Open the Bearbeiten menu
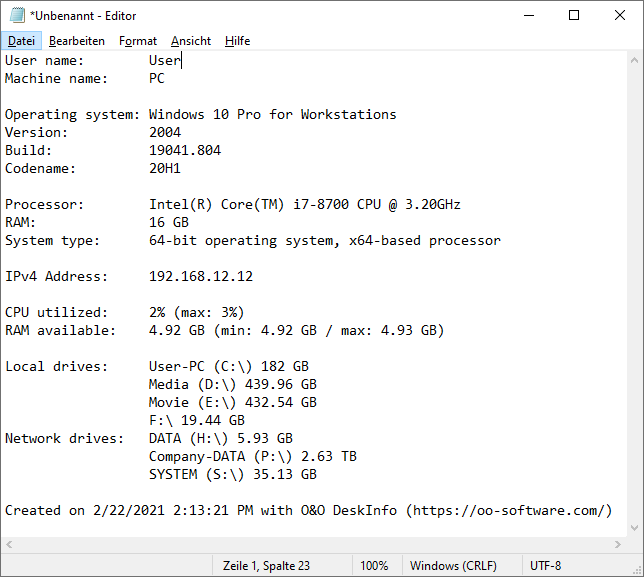Image resolution: width=644 pixels, height=577 pixels. click(x=77, y=41)
